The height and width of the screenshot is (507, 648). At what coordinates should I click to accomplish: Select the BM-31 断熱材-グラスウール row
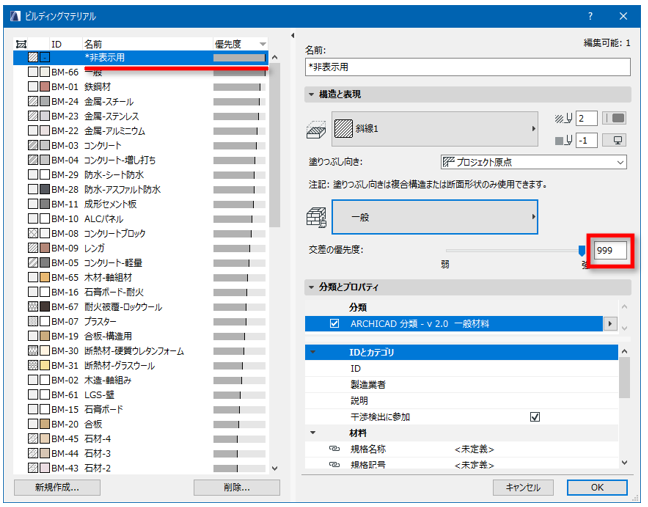141,365
